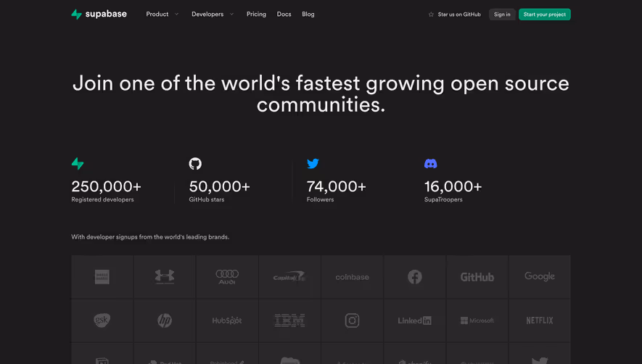The width and height of the screenshot is (642, 364).
Task: Click the GitHub octocat icon above 50,000+
Action: click(x=195, y=164)
